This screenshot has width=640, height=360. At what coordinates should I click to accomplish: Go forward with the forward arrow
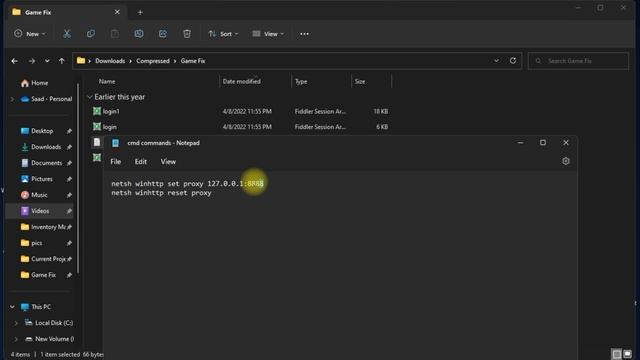coord(32,61)
